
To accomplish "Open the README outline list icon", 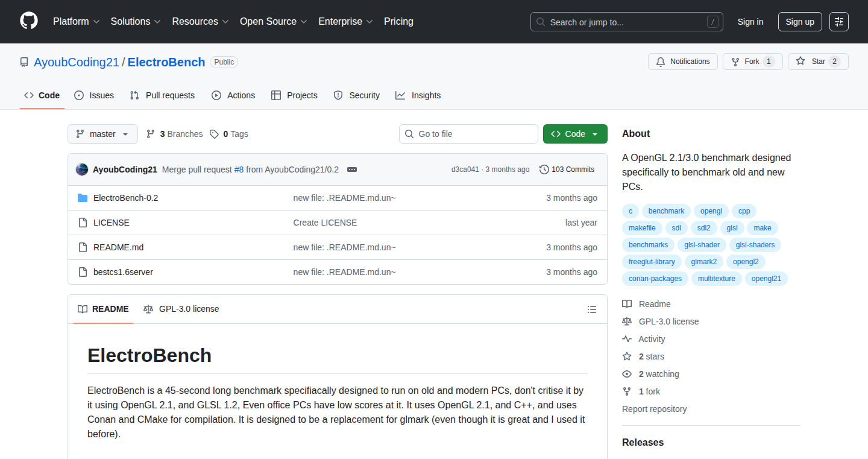I will (x=592, y=309).
